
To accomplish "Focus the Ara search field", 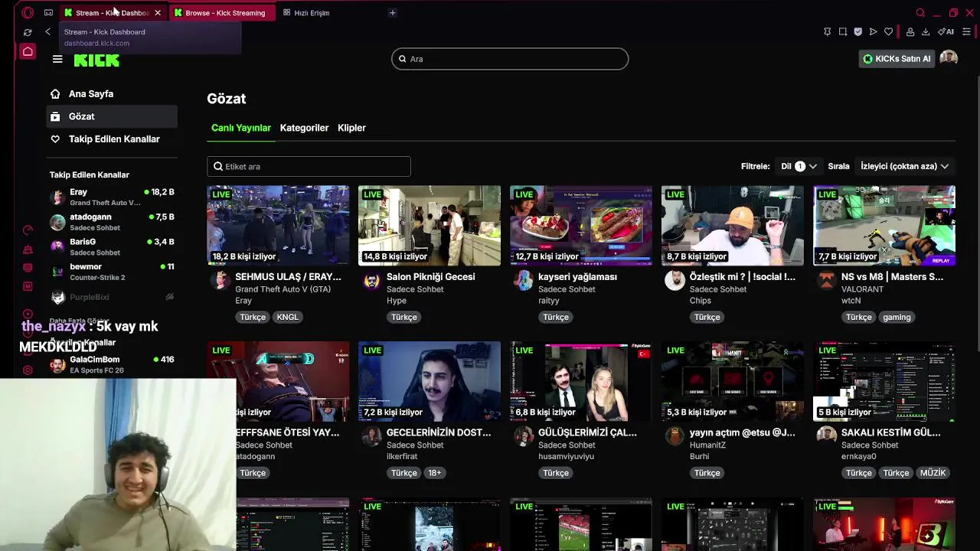I will click(x=510, y=59).
